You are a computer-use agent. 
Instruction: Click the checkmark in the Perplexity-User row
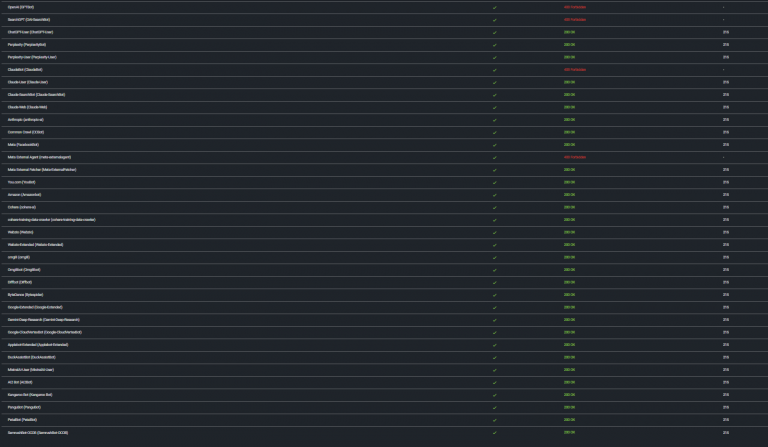click(494, 57)
